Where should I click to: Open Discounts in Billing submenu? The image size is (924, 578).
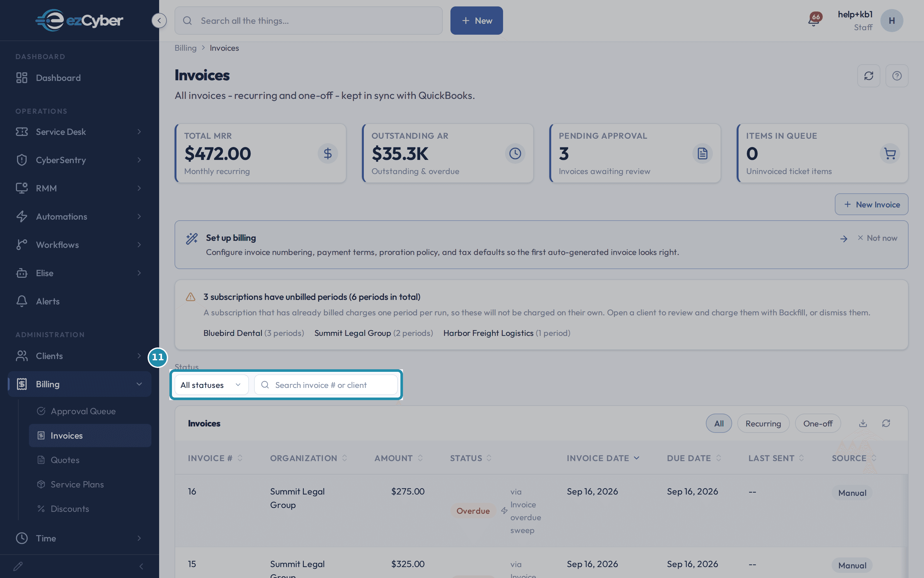coord(90,509)
